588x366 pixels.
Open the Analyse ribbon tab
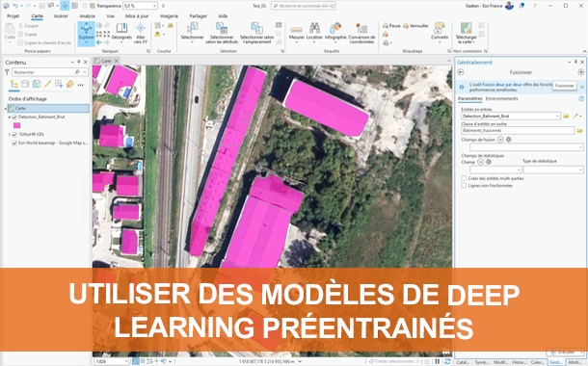pyautogui.click(x=87, y=16)
